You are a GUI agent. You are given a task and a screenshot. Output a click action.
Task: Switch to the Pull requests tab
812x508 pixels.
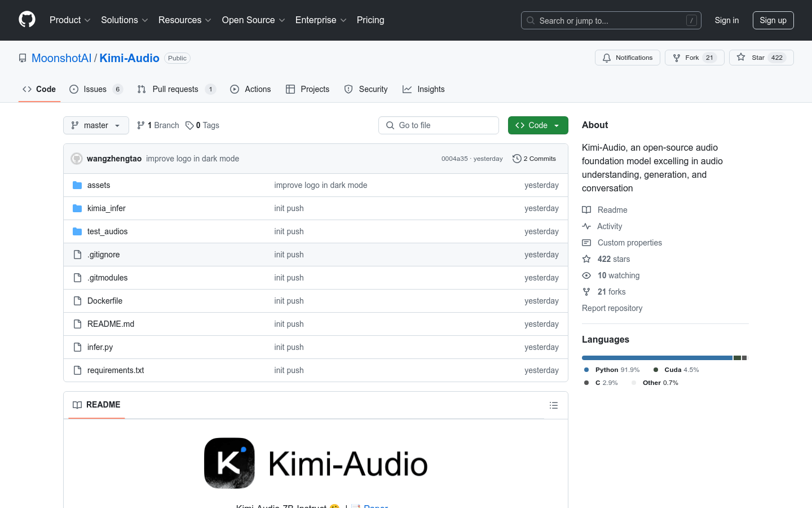(x=176, y=89)
